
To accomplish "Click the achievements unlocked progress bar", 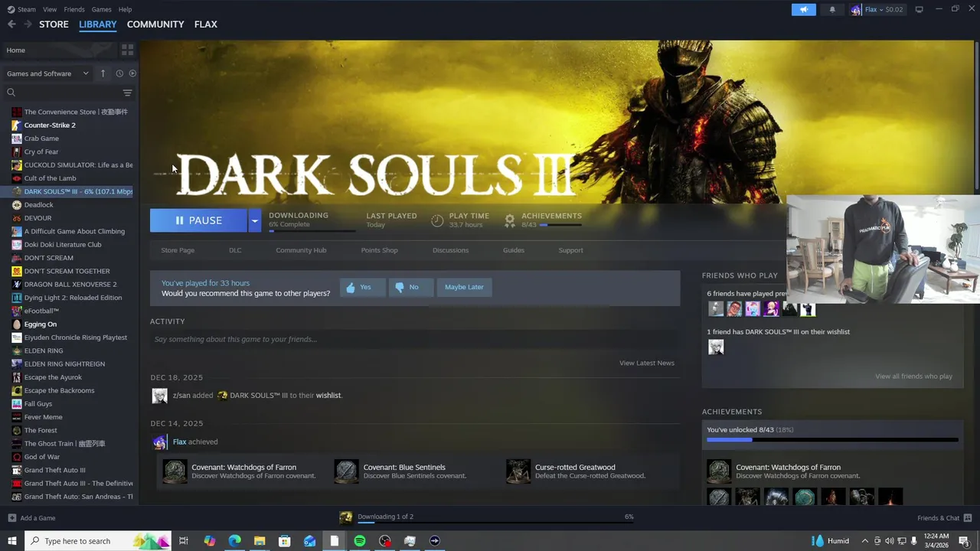I will tap(832, 440).
